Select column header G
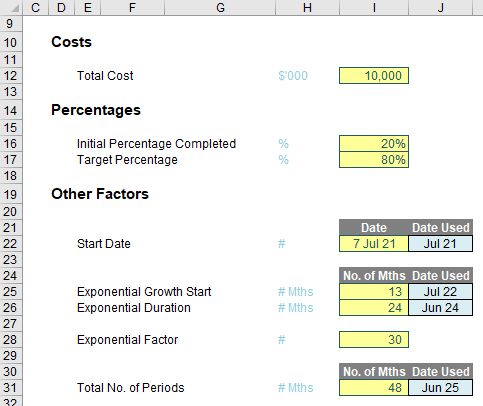This screenshot has width=483, height=406. pos(220,7)
